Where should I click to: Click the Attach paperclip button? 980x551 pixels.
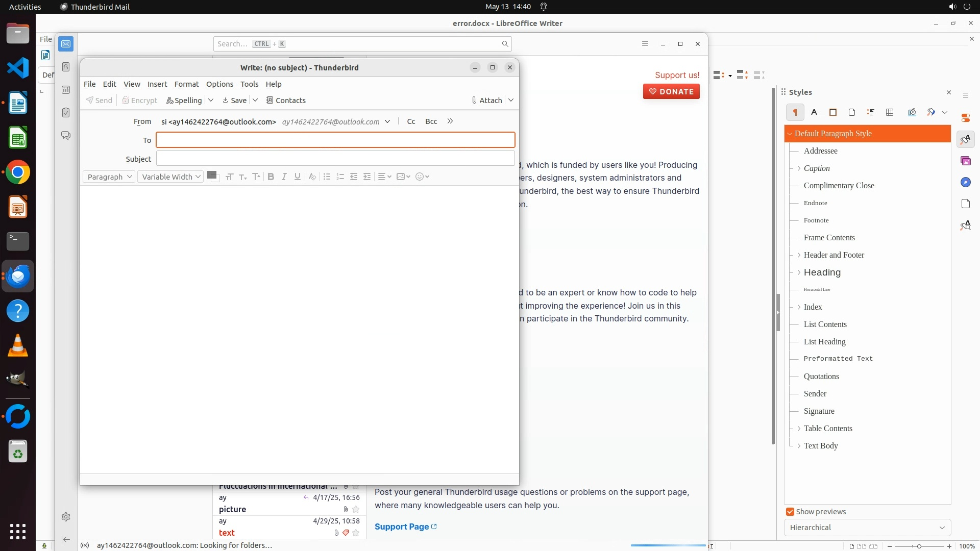click(x=487, y=101)
